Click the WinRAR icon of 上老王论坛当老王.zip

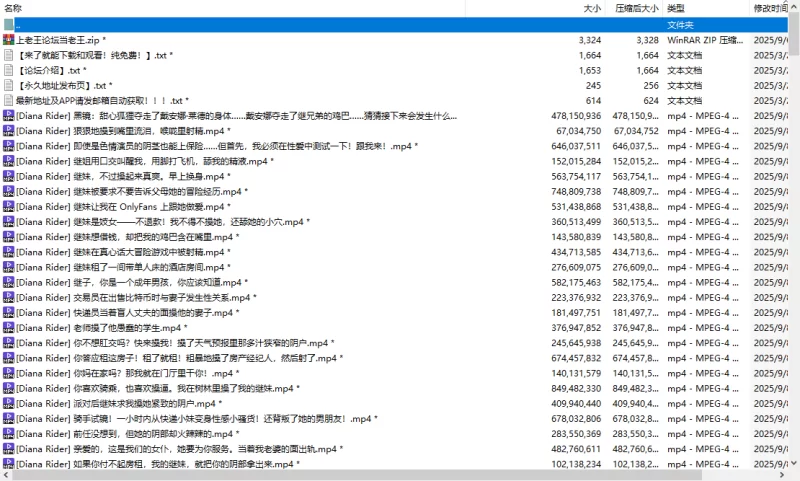[8, 40]
